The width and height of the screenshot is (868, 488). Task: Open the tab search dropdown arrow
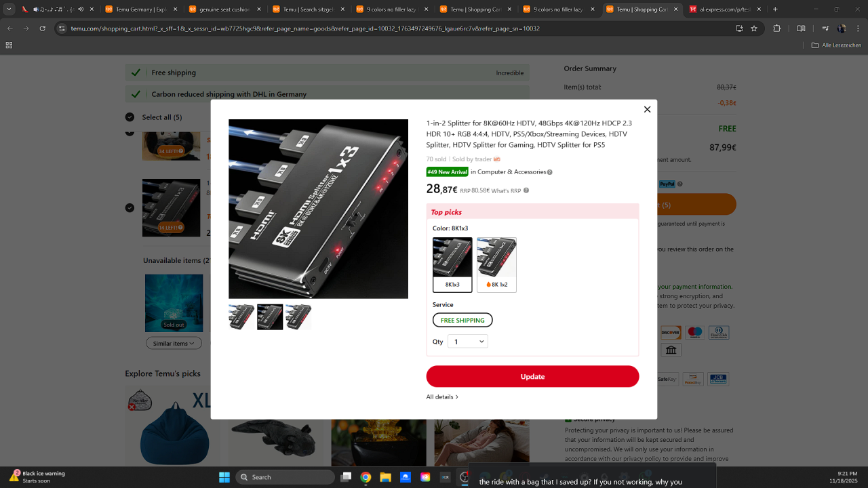pyautogui.click(x=9, y=9)
